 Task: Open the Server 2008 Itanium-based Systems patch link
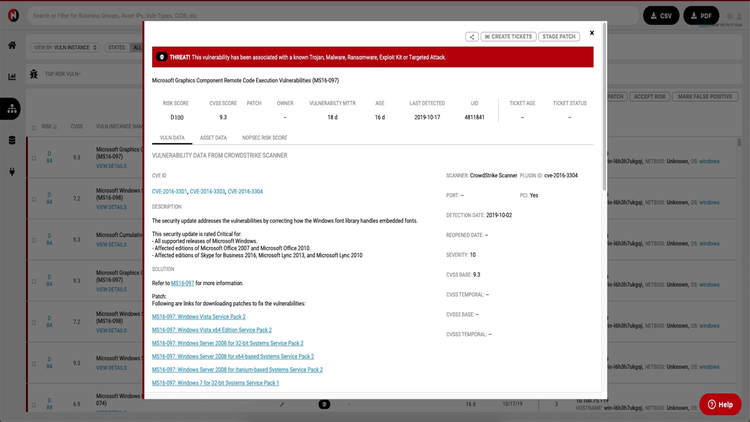(237, 370)
